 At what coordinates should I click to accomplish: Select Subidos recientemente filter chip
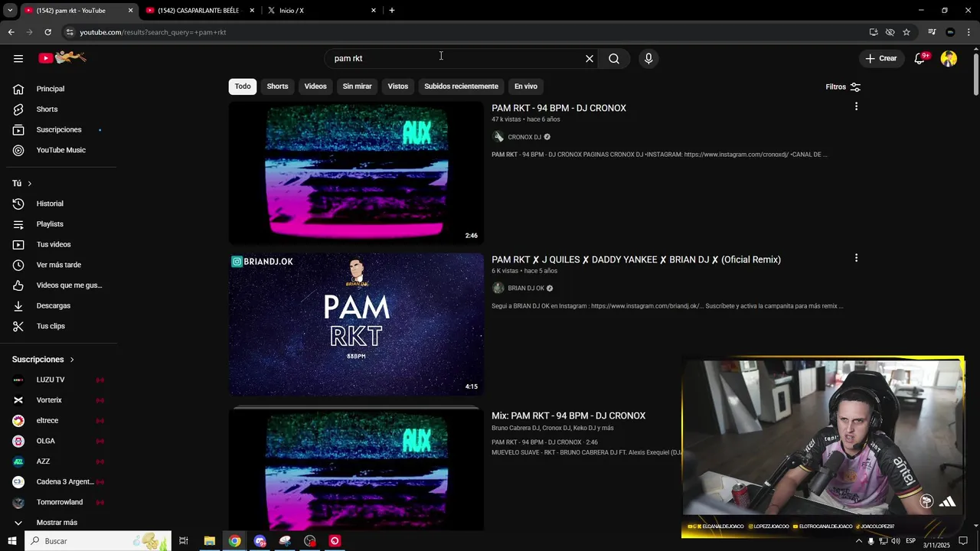(461, 86)
